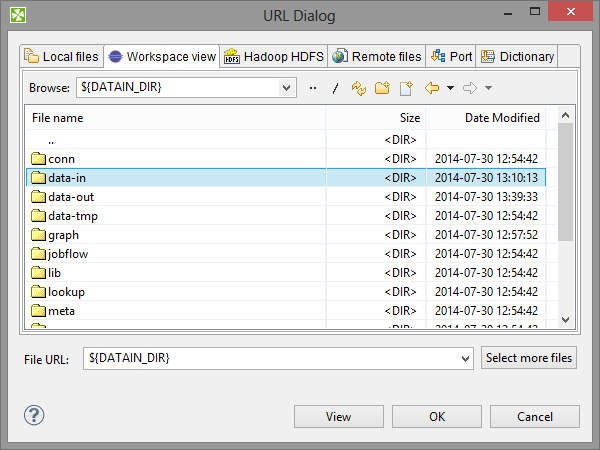Click the Cancel button
The image size is (600, 450).
tap(535, 416)
